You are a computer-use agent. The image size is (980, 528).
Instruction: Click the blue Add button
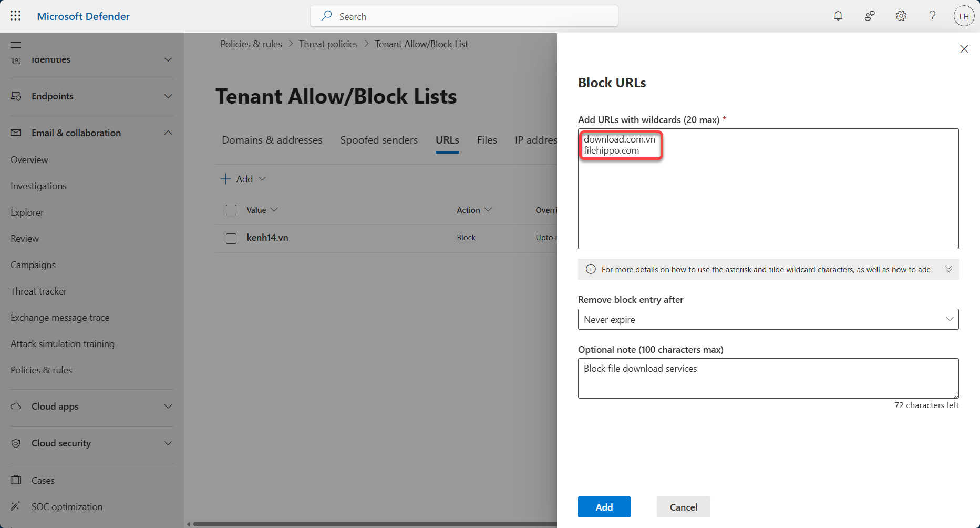click(x=604, y=507)
